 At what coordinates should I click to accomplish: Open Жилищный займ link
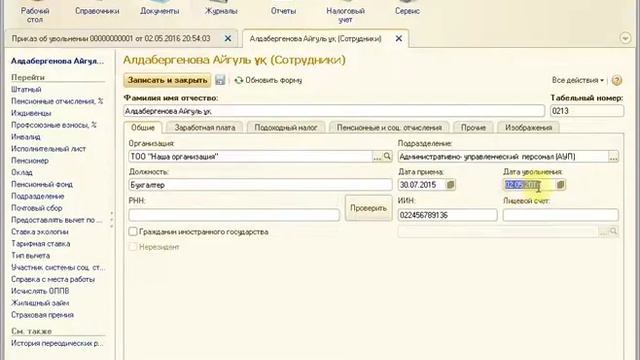click(x=40, y=303)
